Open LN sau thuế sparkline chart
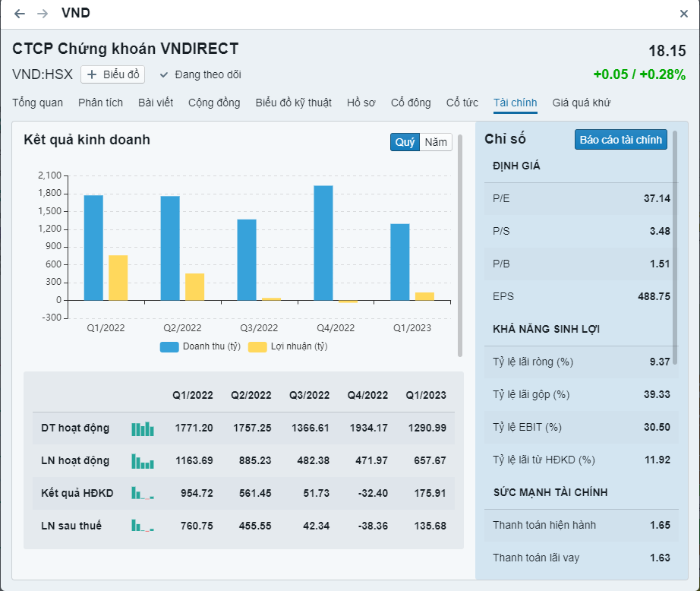This screenshot has width=700, height=591. tap(143, 526)
